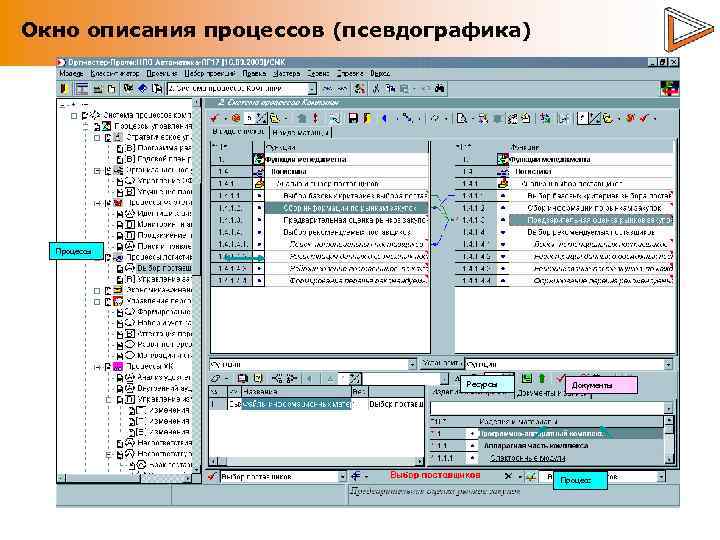The width and height of the screenshot is (720, 540).
Task: Click the document preview icon
Action: tap(462, 118)
